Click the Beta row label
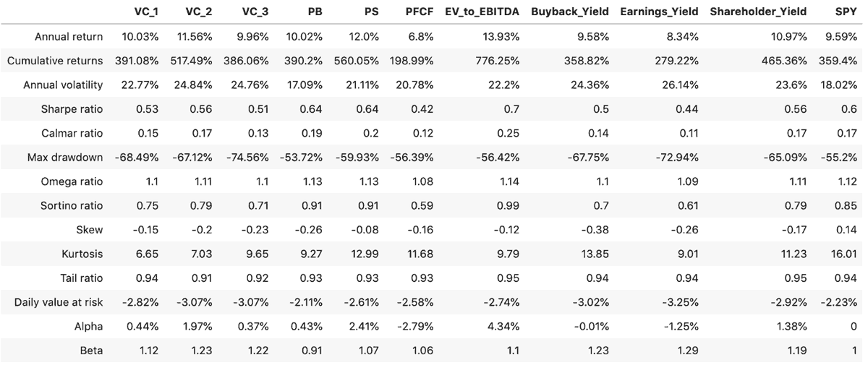This screenshot has width=868, height=365. click(x=91, y=351)
